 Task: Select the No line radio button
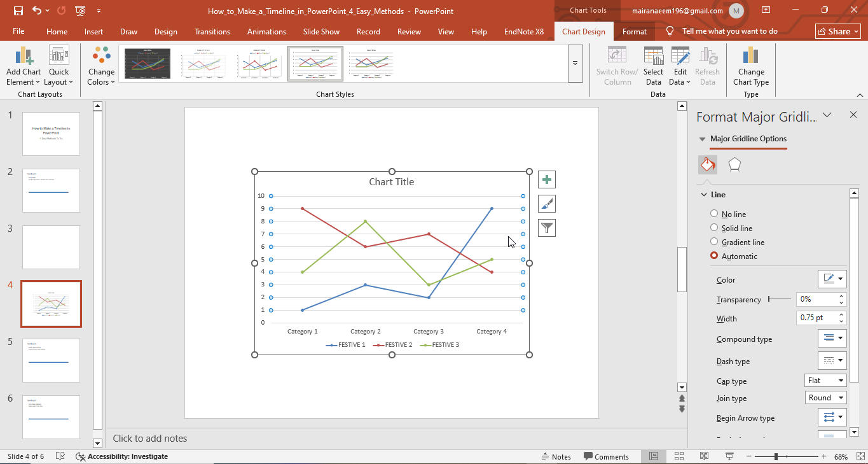click(x=714, y=214)
